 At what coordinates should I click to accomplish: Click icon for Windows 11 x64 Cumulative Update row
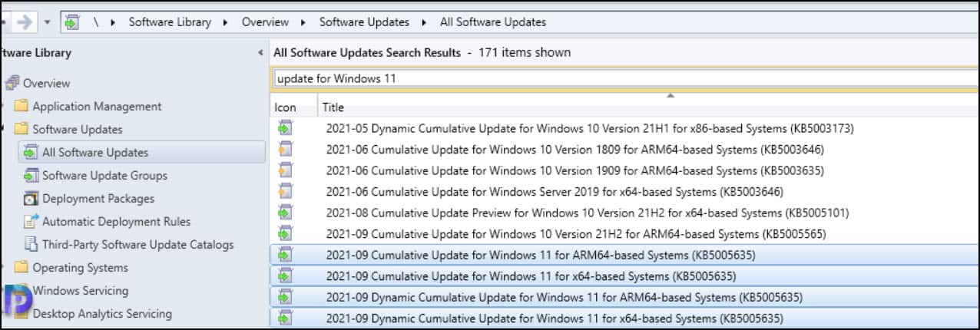pos(285,276)
